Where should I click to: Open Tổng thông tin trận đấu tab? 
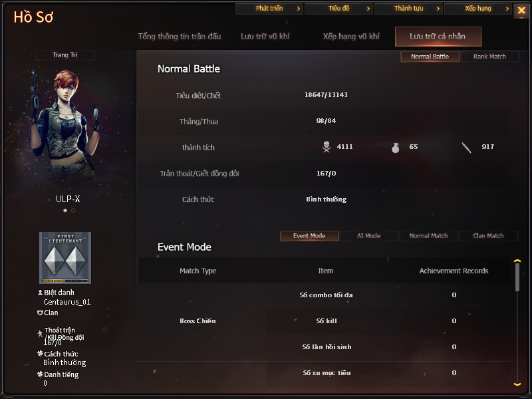point(180,37)
